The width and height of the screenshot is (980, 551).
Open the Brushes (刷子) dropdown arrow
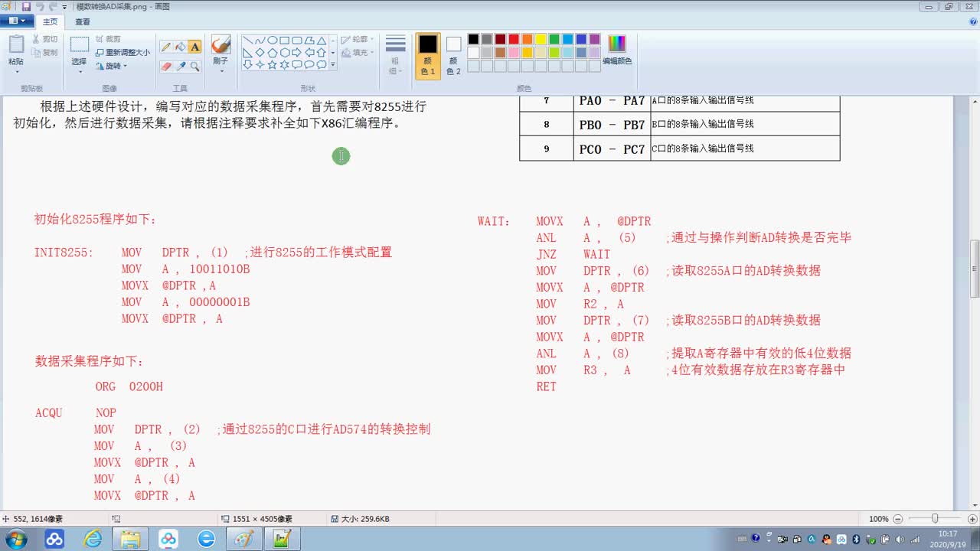(220, 71)
